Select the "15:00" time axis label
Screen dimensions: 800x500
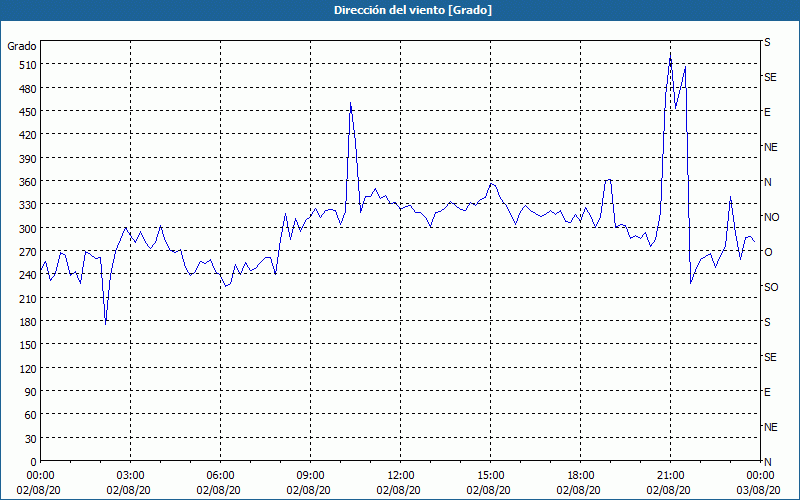coord(491,476)
